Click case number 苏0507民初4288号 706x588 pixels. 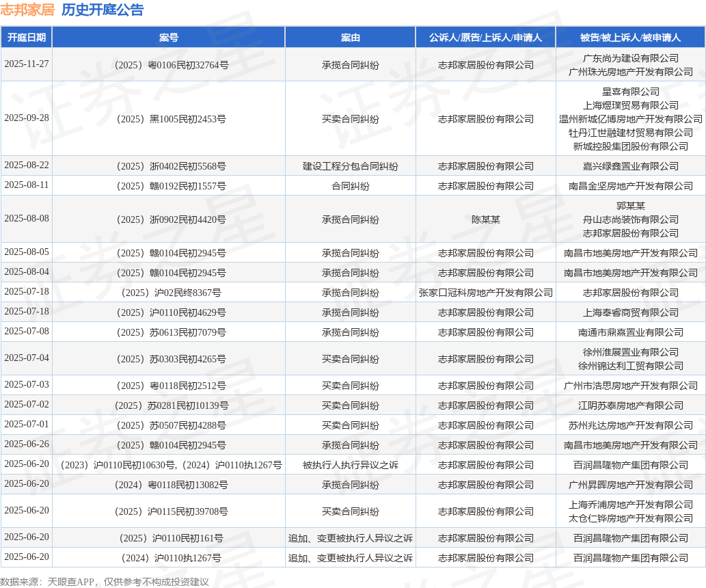click(x=171, y=425)
